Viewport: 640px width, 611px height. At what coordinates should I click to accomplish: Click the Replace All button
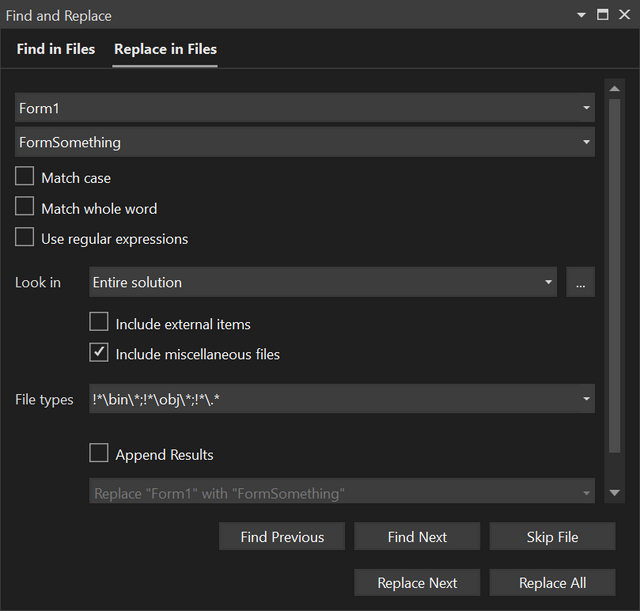point(552,582)
